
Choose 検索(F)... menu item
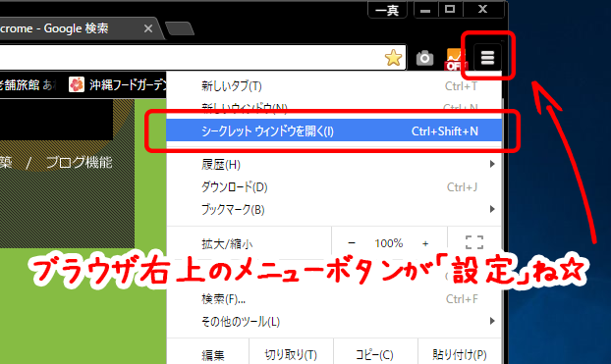coord(334,299)
